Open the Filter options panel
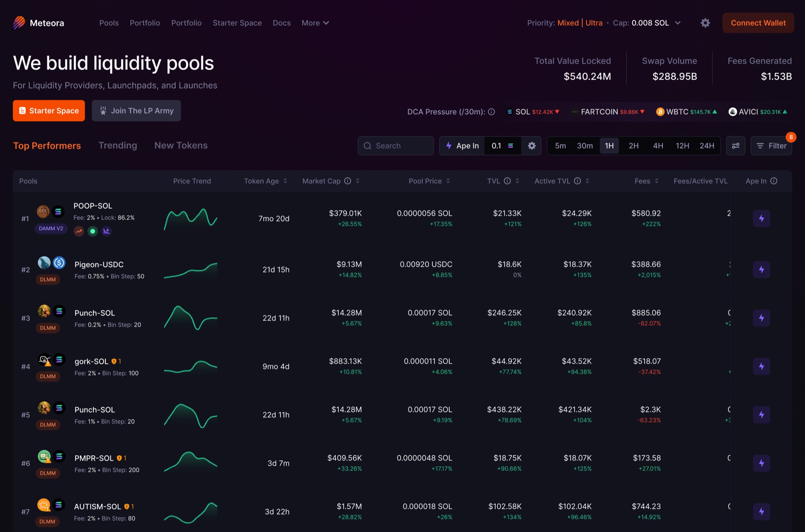This screenshot has height=532, width=805. (771, 146)
